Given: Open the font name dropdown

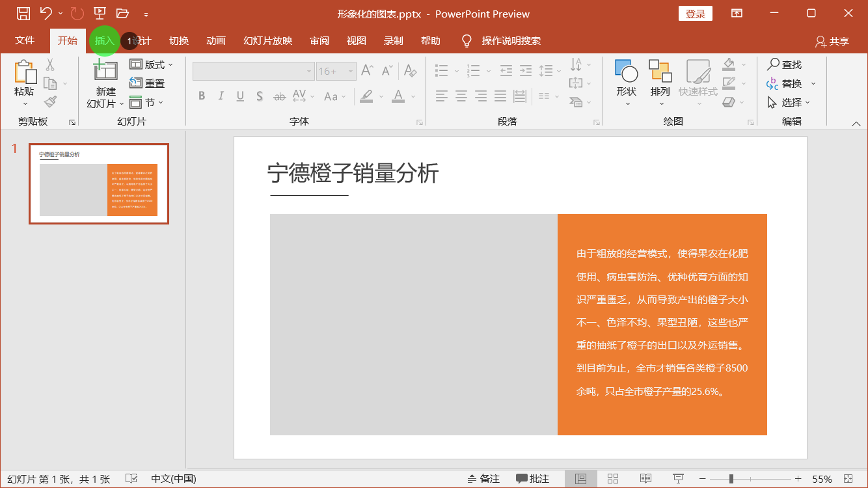Looking at the screenshot, I should [x=309, y=71].
